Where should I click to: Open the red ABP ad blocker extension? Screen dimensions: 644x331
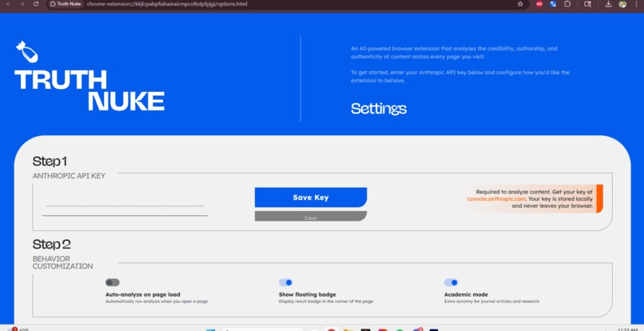539,4
